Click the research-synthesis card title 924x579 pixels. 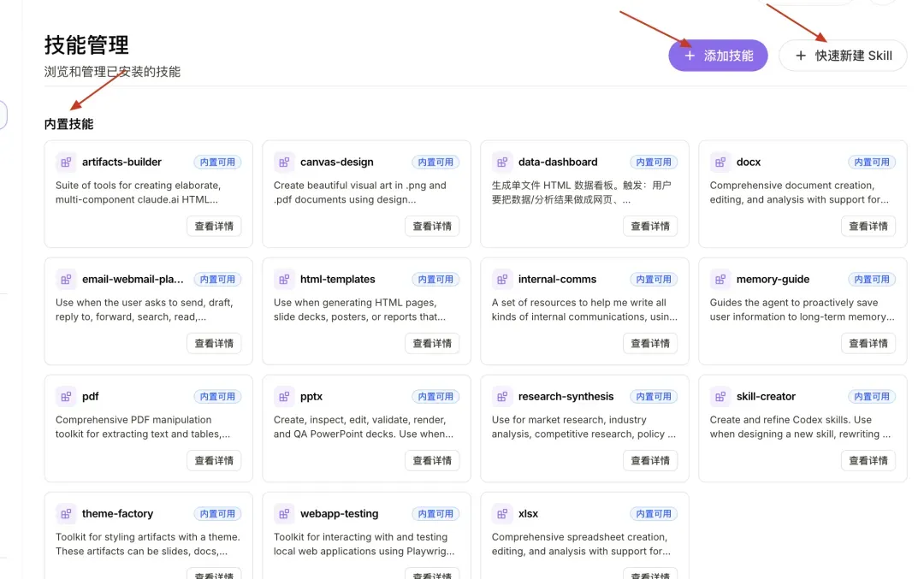tap(566, 397)
